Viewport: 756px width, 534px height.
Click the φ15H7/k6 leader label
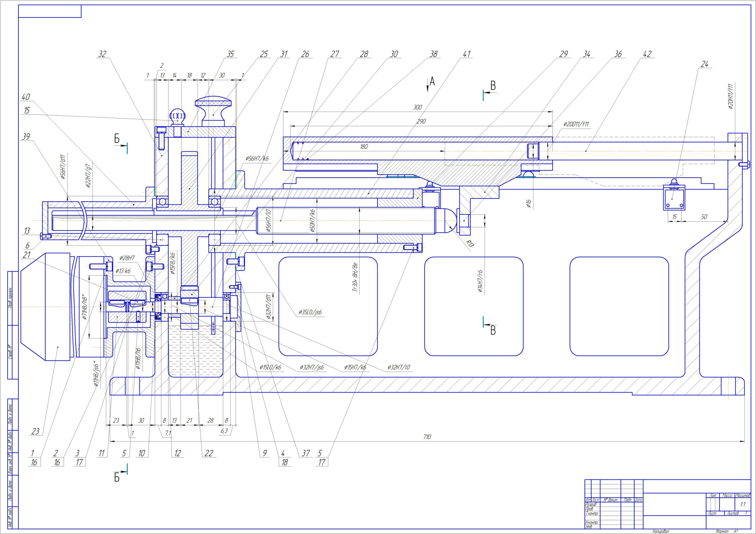pyautogui.click(x=355, y=367)
